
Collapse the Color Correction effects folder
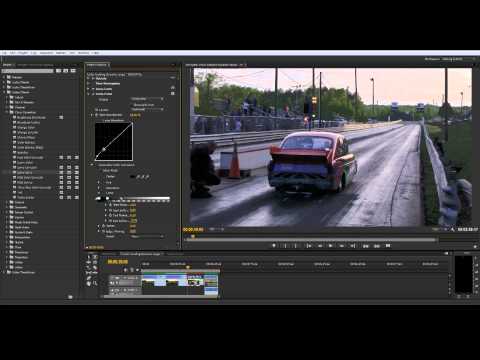tap(7, 113)
